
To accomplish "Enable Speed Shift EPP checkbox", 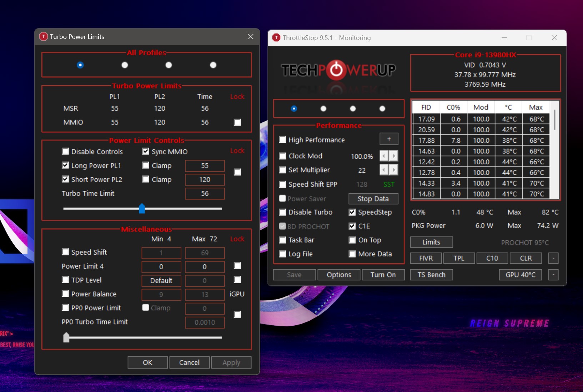I will point(282,184).
